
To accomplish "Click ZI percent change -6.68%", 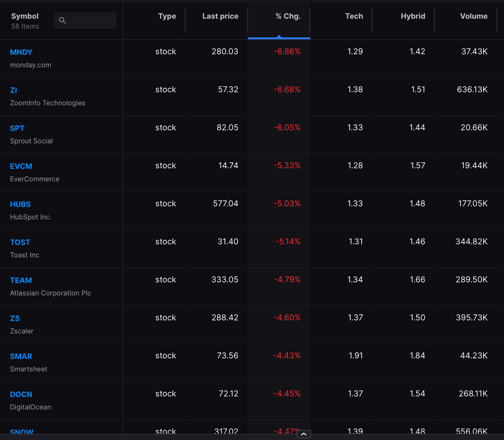I will (x=287, y=89).
